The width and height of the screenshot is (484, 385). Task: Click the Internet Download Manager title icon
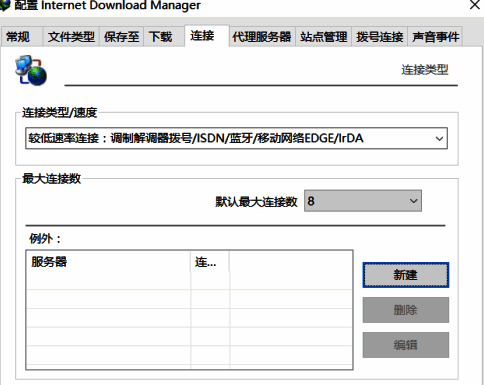pyautogui.click(x=5, y=5)
